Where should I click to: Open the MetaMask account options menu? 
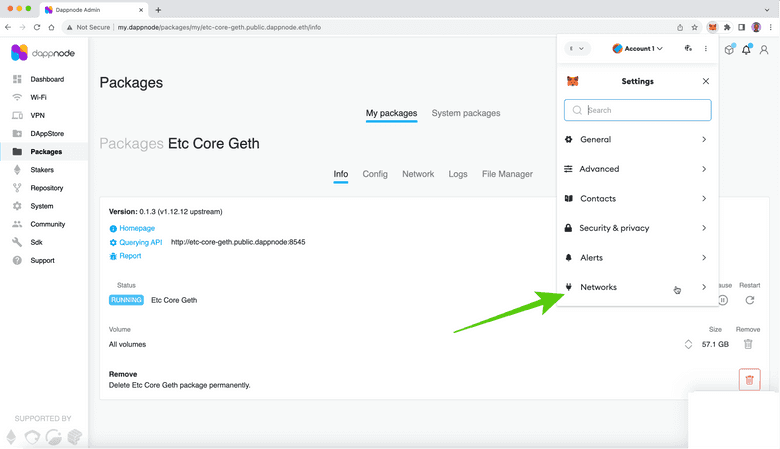(x=706, y=48)
